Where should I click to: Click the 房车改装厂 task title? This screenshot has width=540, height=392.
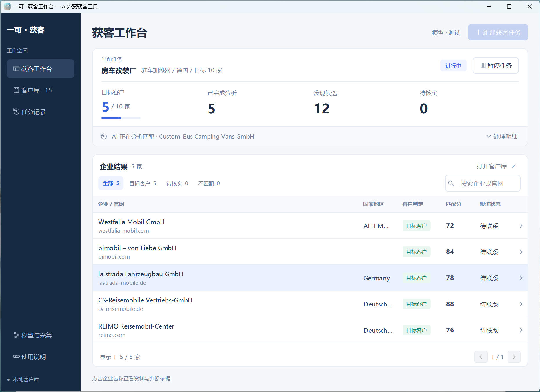[119, 70]
